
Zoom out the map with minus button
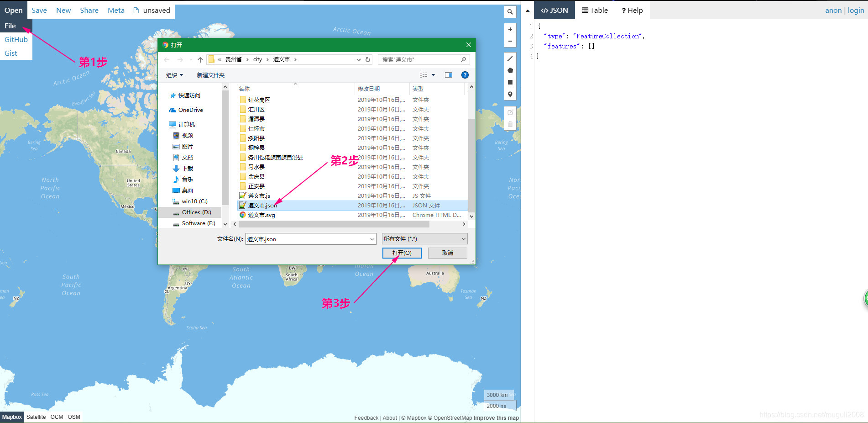click(x=510, y=41)
